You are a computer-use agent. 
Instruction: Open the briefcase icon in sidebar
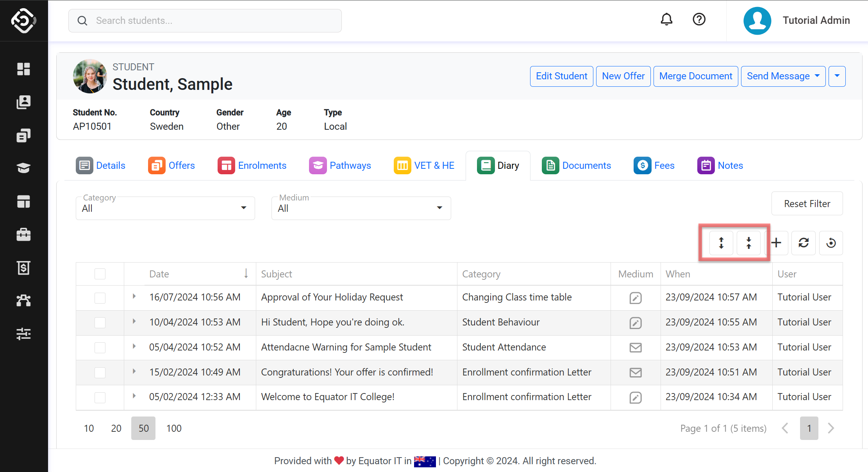pos(24,234)
